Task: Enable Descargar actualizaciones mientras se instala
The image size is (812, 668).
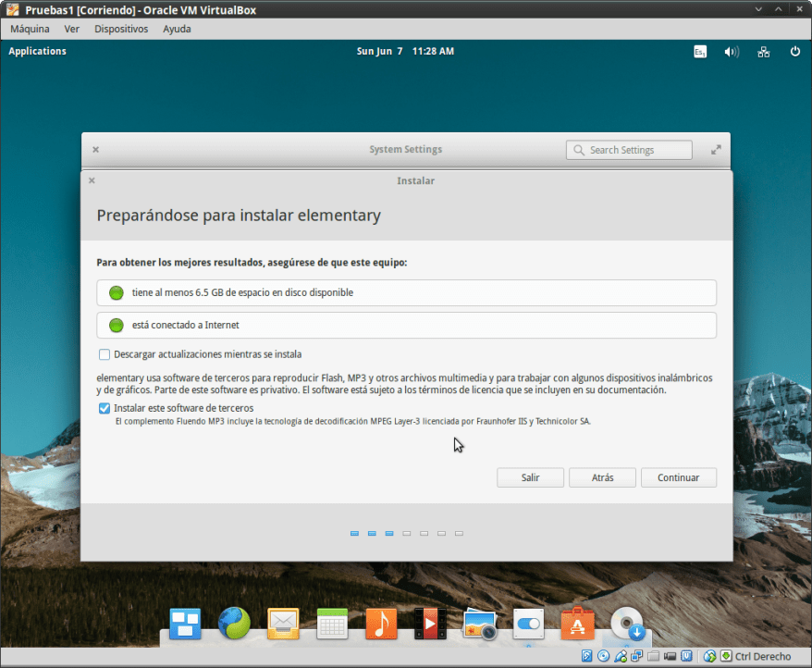Action: (105, 354)
